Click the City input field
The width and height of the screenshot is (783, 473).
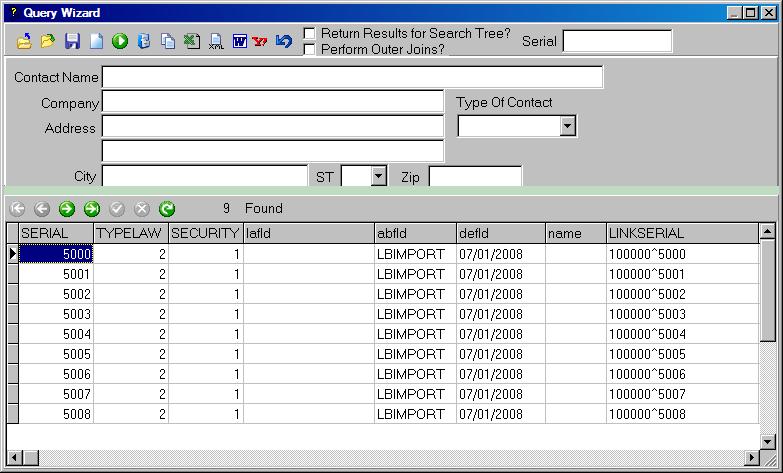(205, 176)
